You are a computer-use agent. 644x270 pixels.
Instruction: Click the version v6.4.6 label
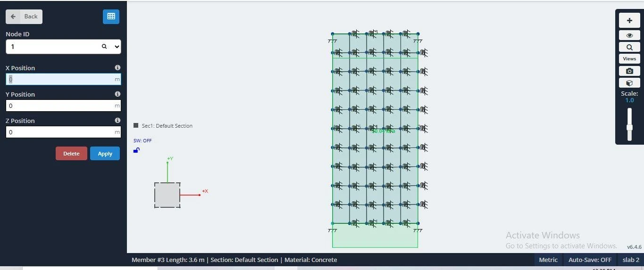point(634,247)
